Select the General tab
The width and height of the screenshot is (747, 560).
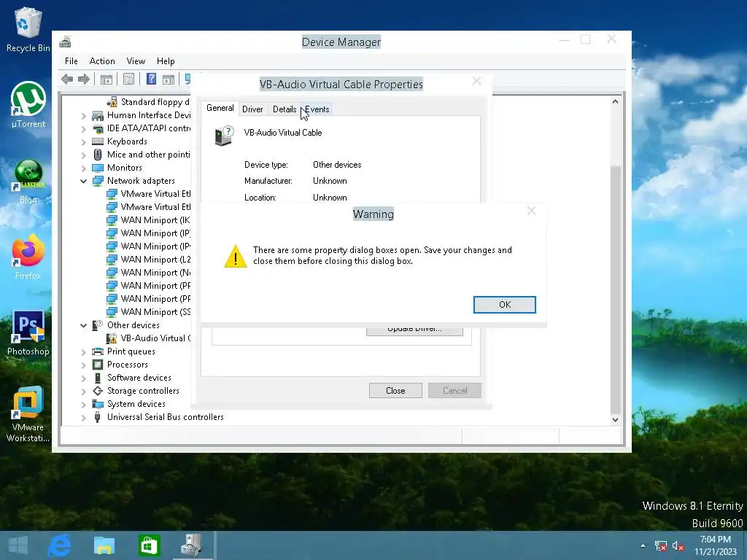point(220,108)
